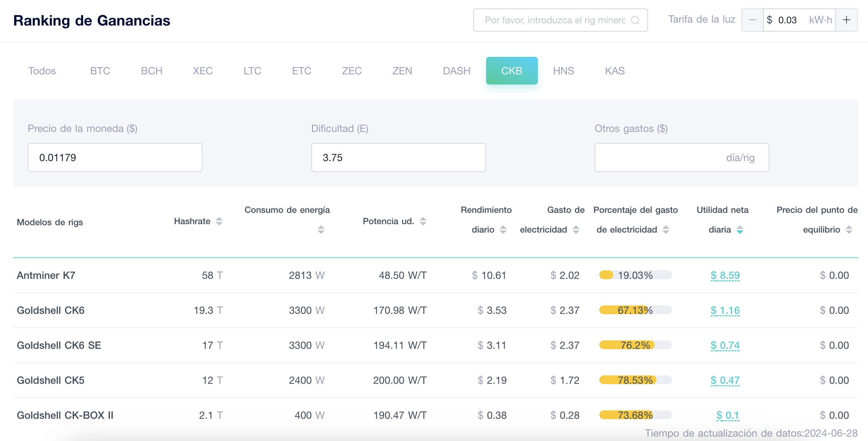Increase electricity rate with plus button
The width and height of the screenshot is (868, 441).
(847, 20)
